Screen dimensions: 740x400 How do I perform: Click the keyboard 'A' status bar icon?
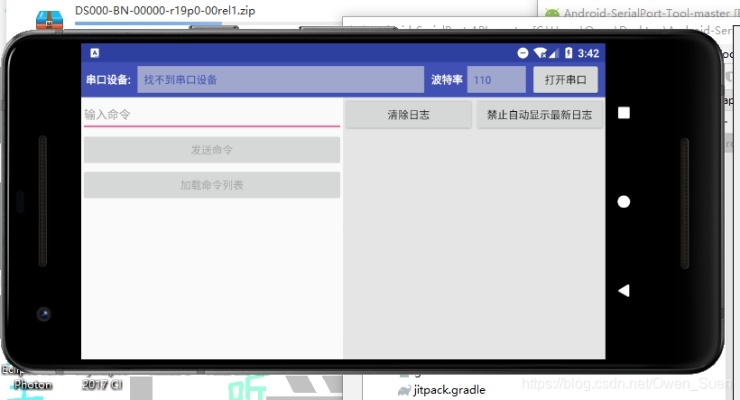coord(94,53)
